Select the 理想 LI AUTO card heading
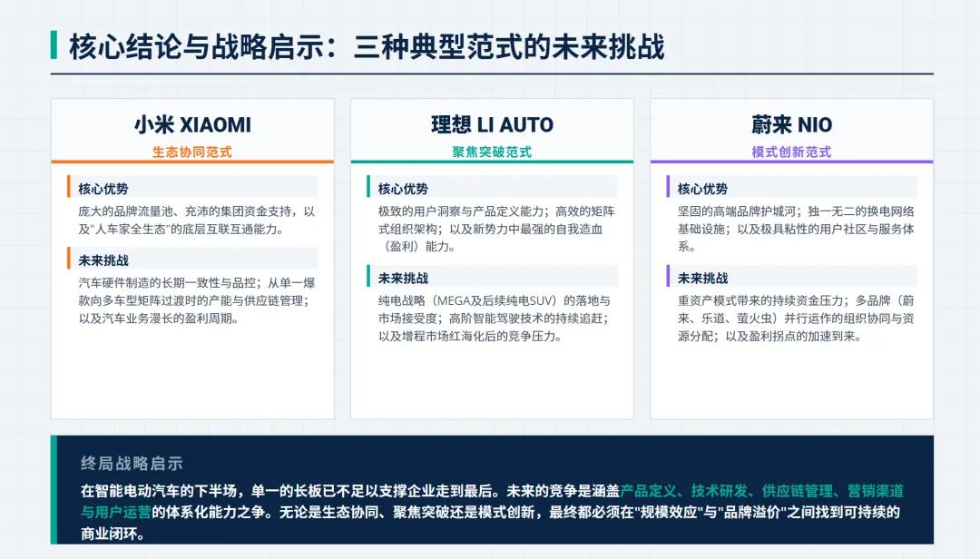This screenshot has width=980, height=559. 492,125
